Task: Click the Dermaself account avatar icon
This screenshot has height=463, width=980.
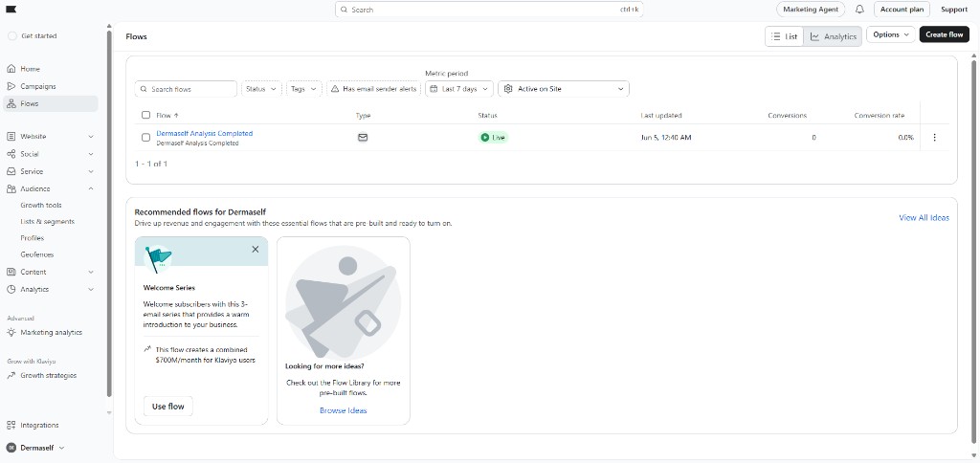Action: pos(11,448)
